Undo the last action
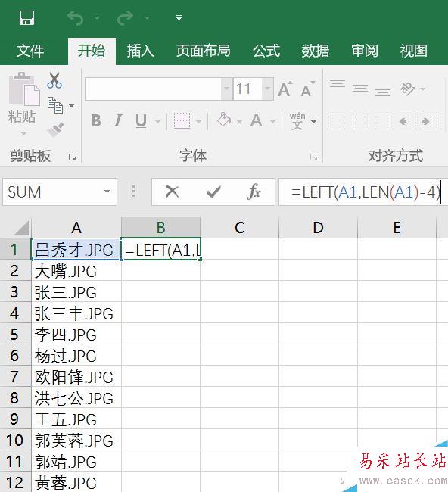The height and width of the screenshot is (492, 448). (x=75, y=18)
